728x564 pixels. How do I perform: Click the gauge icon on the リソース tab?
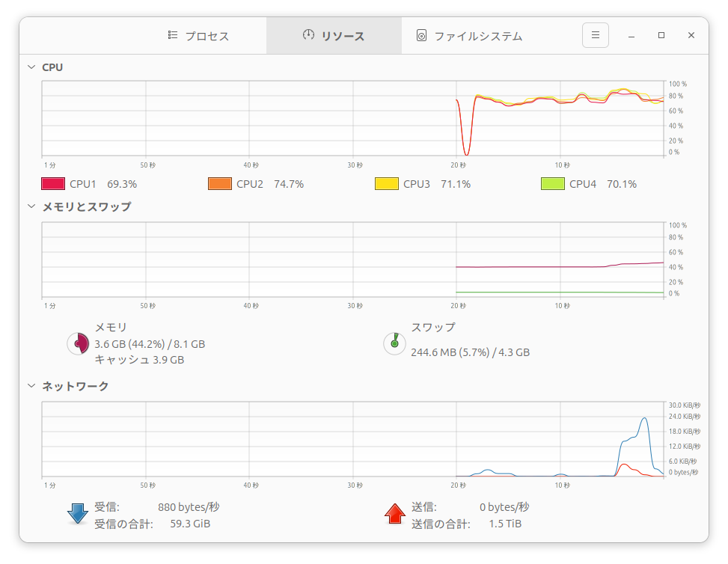pos(308,35)
